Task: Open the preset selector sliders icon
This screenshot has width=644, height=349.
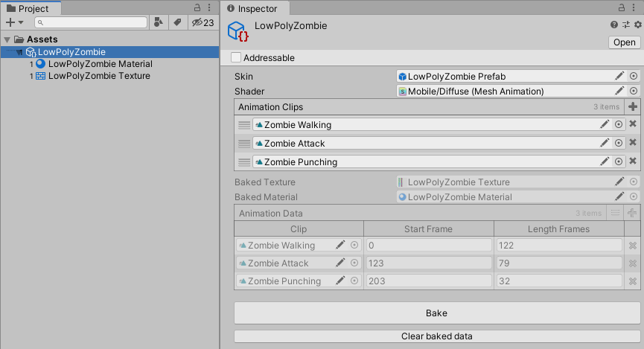Action: point(626,25)
